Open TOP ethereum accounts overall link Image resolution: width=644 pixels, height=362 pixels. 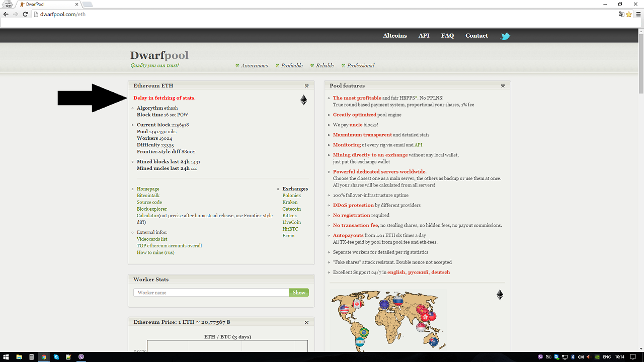click(x=169, y=246)
